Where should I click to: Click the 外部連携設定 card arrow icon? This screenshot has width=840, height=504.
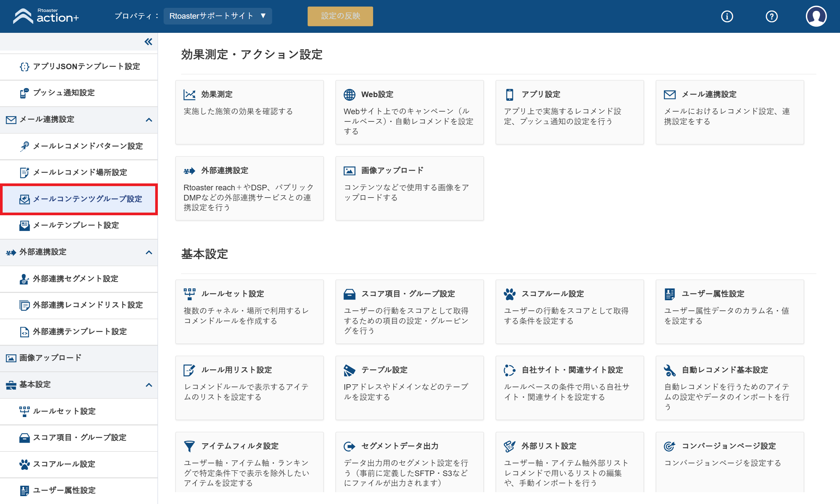tap(189, 171)
